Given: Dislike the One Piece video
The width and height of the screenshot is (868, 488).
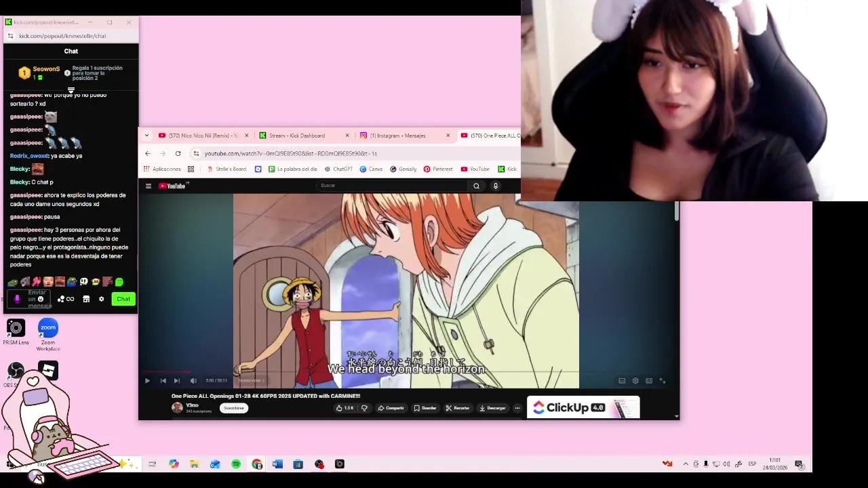Looking at the screenshot, I should pos(365,408).
